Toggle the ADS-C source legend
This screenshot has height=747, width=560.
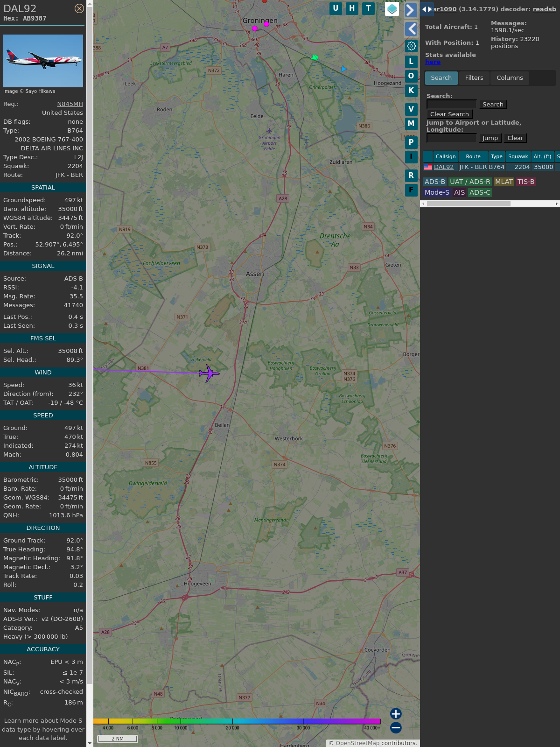tap(480, 192)
